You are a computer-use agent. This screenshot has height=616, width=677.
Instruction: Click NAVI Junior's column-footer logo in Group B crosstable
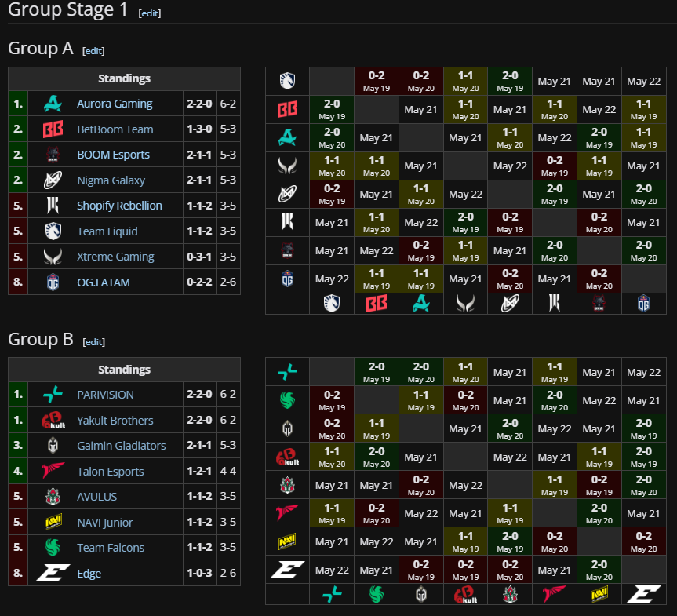point(599,595)
